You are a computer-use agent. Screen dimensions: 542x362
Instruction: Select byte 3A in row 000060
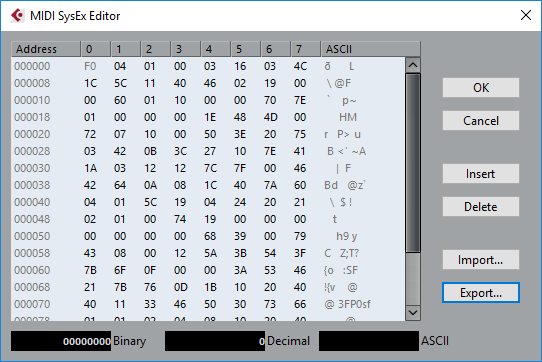coord(240,270)
